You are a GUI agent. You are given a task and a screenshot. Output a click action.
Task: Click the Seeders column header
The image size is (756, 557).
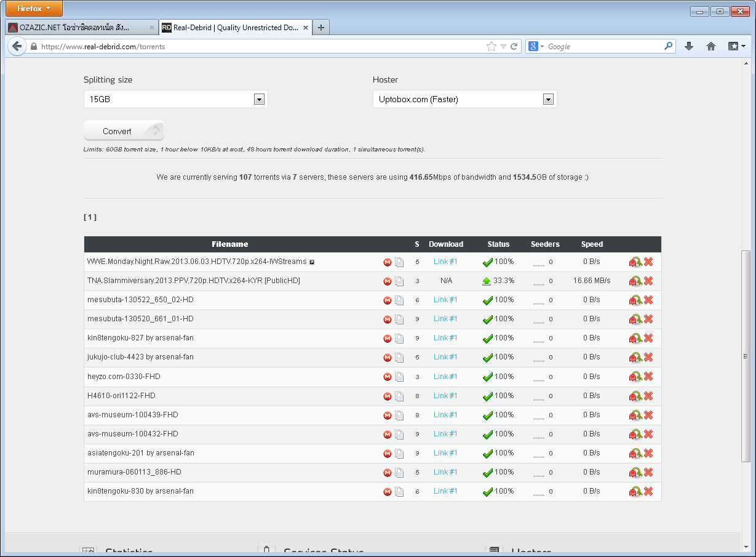[x=545, y=244]
